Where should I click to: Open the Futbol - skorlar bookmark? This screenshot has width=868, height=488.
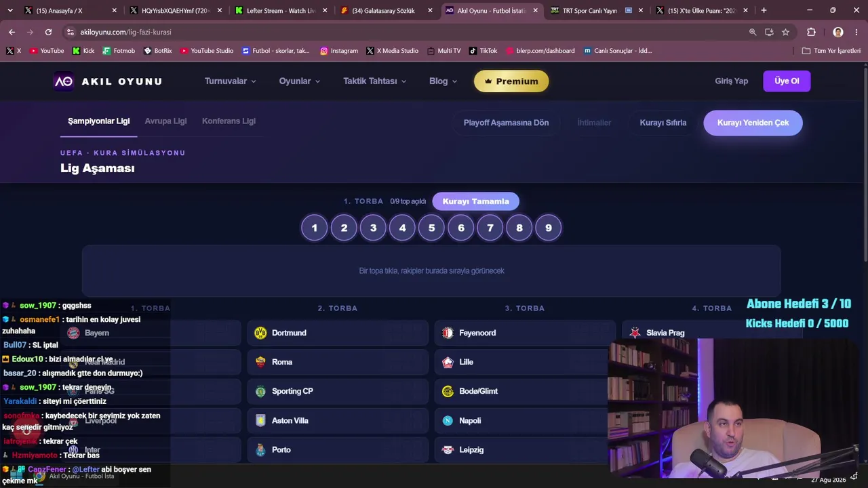point(275,51)
